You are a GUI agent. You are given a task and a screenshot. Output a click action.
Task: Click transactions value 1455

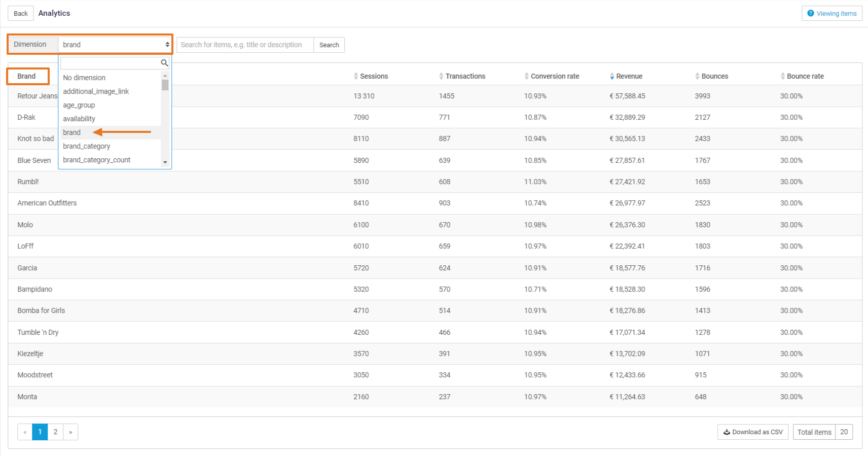point(447,96)
